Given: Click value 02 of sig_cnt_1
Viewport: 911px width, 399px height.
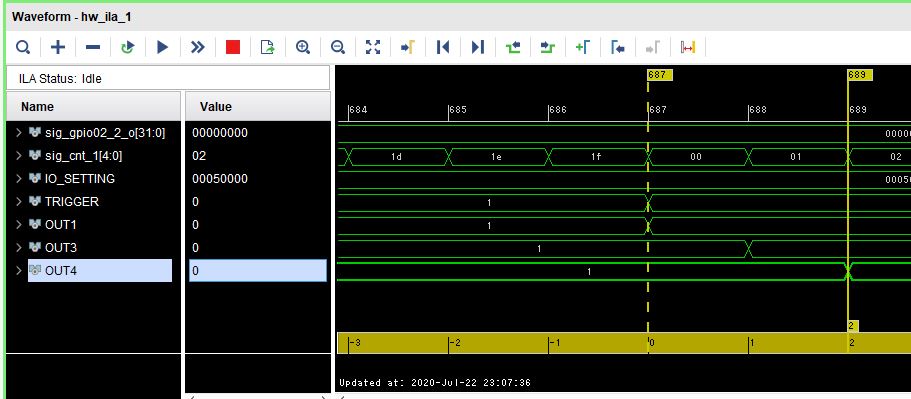Looking at the screenshot, I should point(199,156).
